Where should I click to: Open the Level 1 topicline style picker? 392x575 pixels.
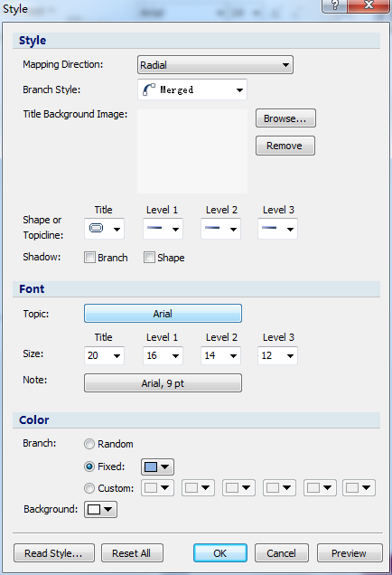click(x=163, y=229)
